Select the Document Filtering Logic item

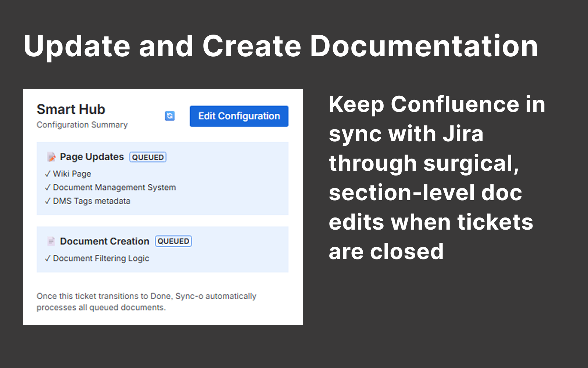tap(97, 258)
